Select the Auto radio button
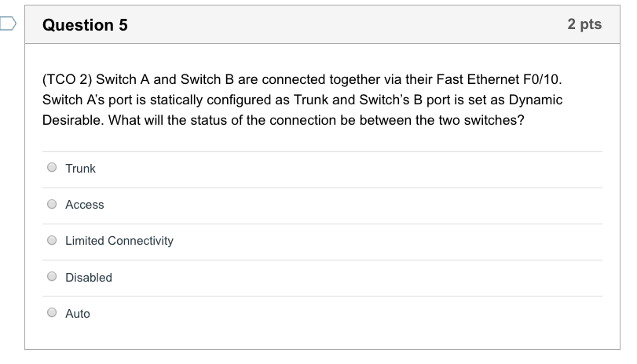Screen dimensions: 637x364 (x=52, y=312)
